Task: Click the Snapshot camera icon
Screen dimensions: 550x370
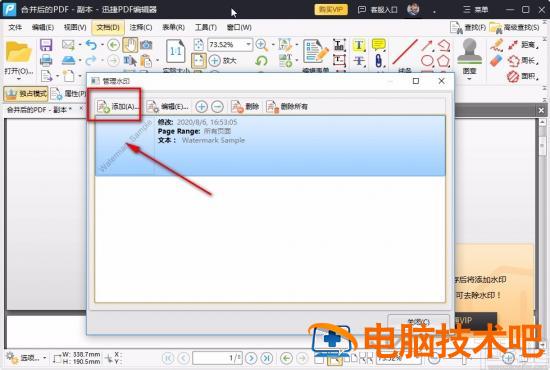Action: coord(146,45)
